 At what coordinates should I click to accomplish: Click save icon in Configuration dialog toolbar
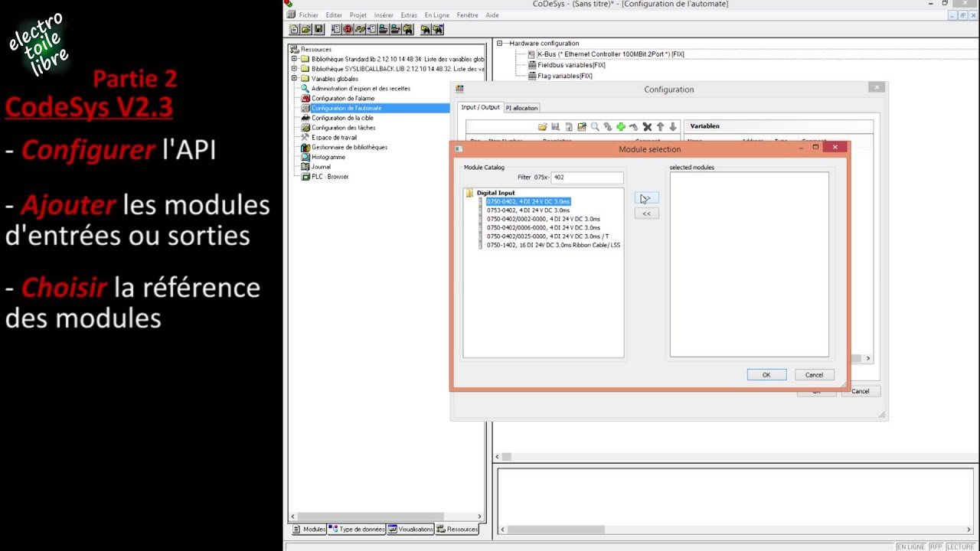556,127
